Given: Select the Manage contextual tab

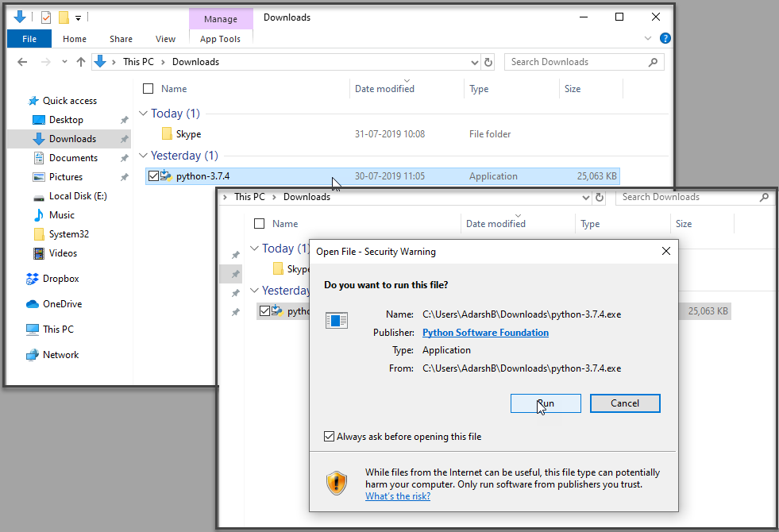Looking at the screenshot, I should (x=221, y=19).
